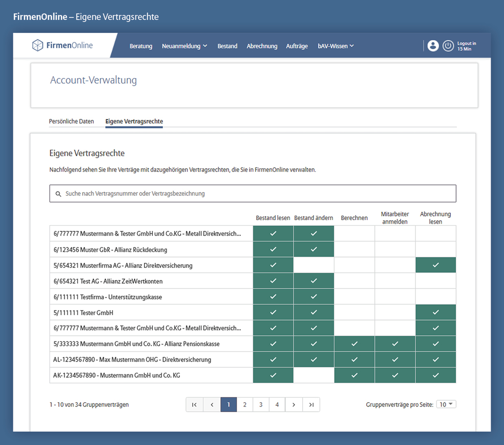Screen dimensions: 504x445
Task: Toggle Berechnen for AK-1234567890
Action: (354, 375)
